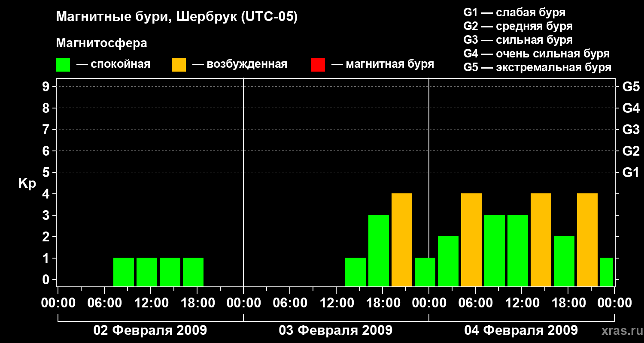Click the first green Kp 1 bar on 02 Февраля
644x343 pixels.
point(124,272)
